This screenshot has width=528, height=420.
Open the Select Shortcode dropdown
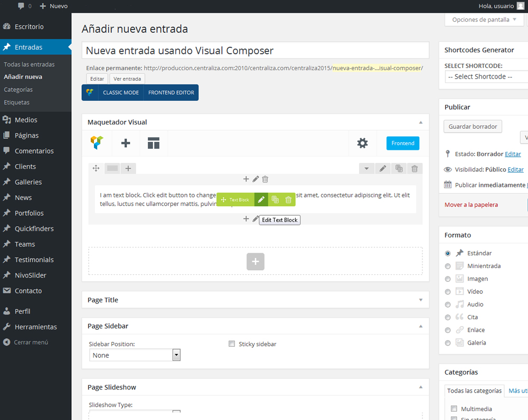coord(486,77)
